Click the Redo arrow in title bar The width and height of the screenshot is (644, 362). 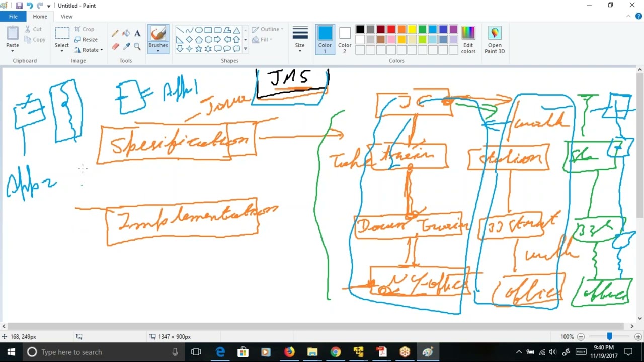(x=40, y=6)
